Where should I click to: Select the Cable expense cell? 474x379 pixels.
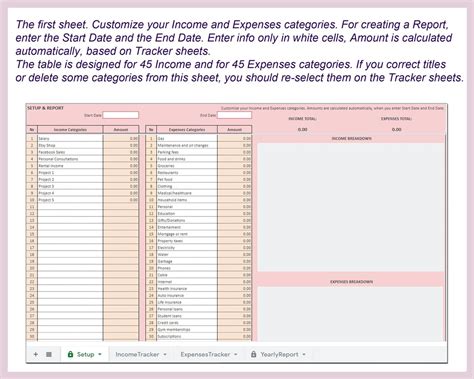[x=187, y=275]
